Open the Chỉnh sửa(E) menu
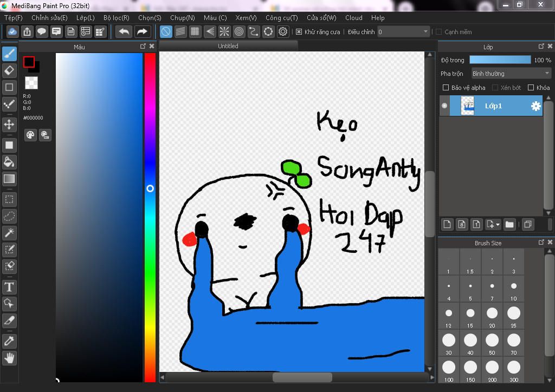This screenshot has height=392, width=555. (49, 18)
